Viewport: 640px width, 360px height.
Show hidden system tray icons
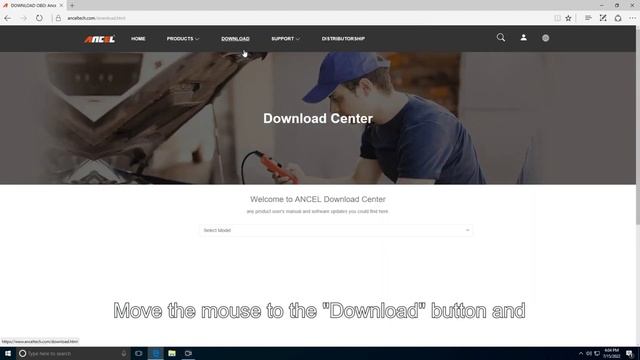[x=581, y=353]
